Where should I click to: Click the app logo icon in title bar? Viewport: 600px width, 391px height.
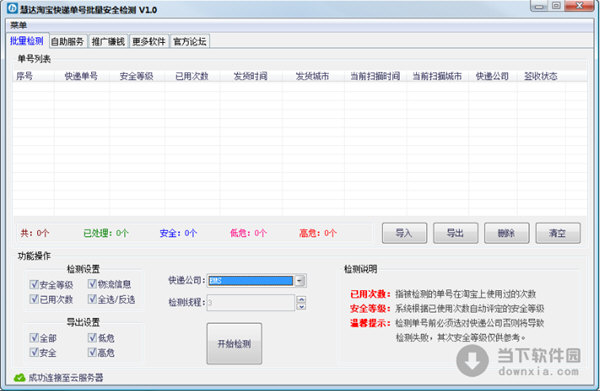coord(12,8)
